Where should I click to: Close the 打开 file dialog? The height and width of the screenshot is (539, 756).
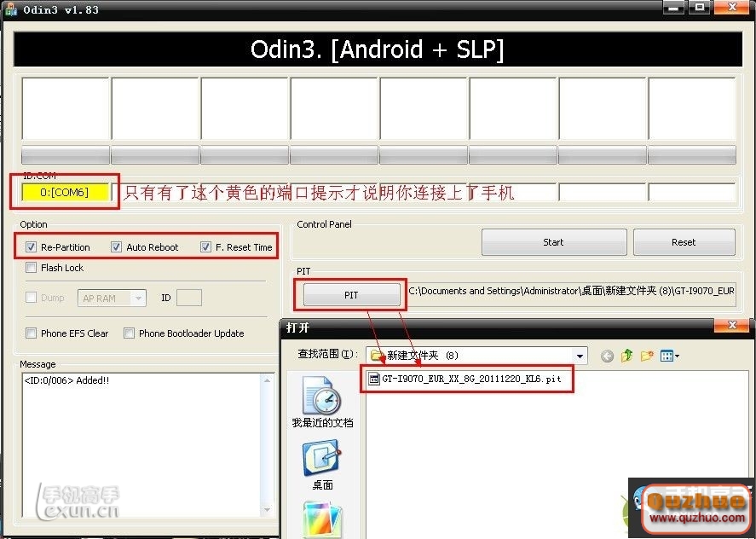click(x=732, y=325)
